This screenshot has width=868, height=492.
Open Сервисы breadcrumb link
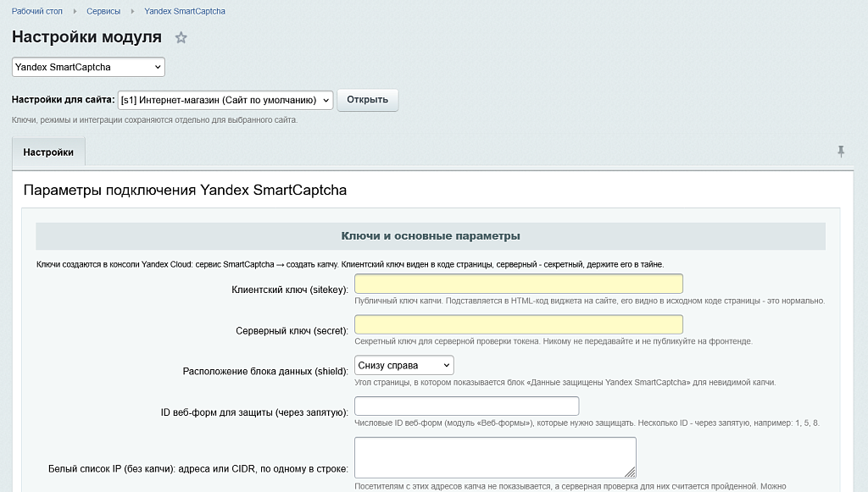[103, 11]
